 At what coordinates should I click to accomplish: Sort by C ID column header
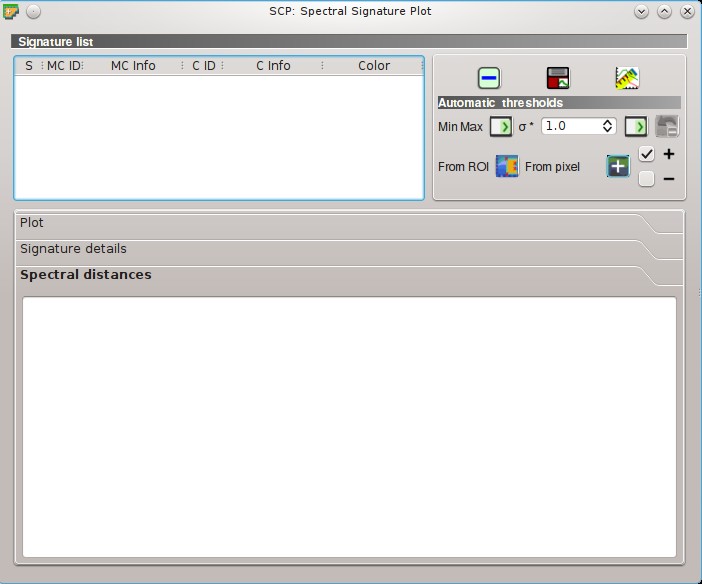coord(203,66)
